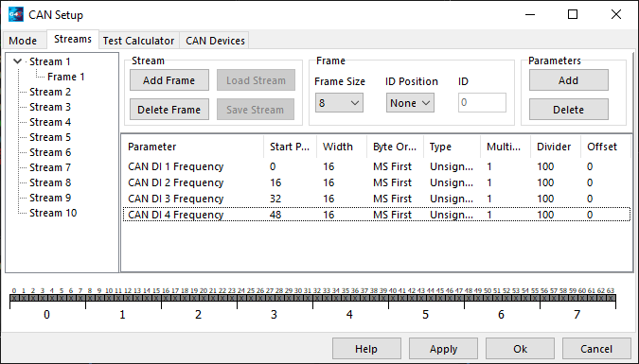Click the Offset column header
The image size is (639, 364).
coord(605,147)
